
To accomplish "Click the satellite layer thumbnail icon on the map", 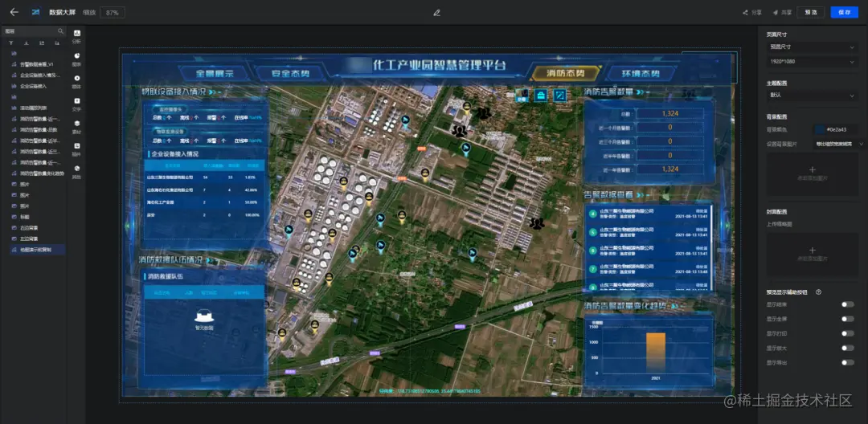I will [522, 95].
